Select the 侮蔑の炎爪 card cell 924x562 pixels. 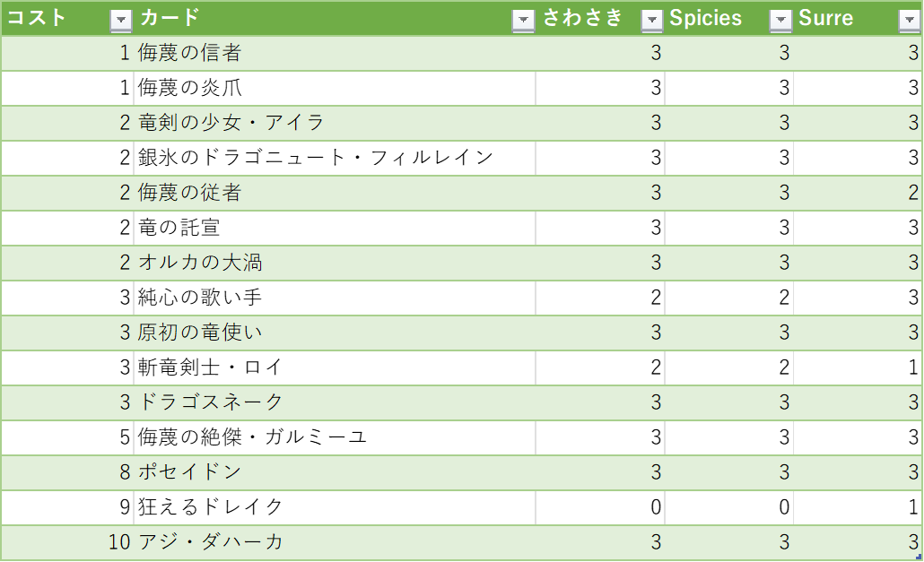[x=335, y=88]
